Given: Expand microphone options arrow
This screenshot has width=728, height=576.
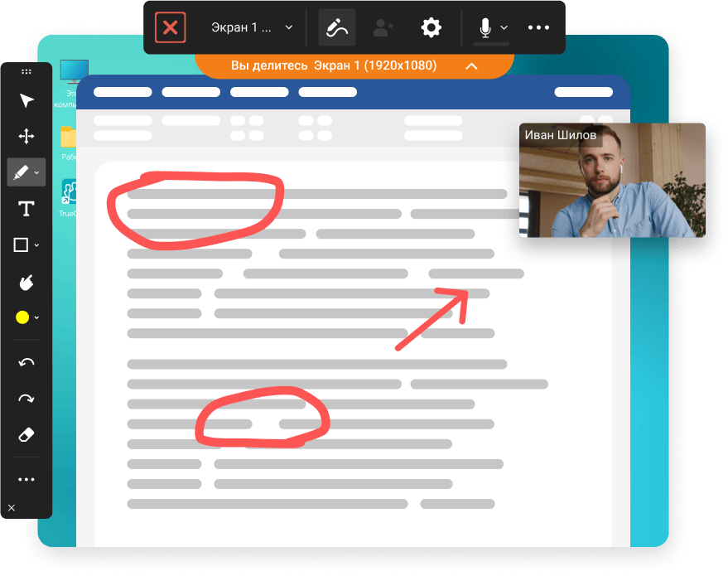Looking at the screenshot, I should click(x=504, y=27).
